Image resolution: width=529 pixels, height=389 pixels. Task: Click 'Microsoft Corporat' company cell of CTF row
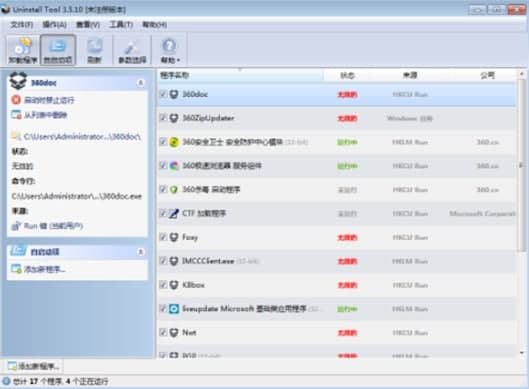482,214
